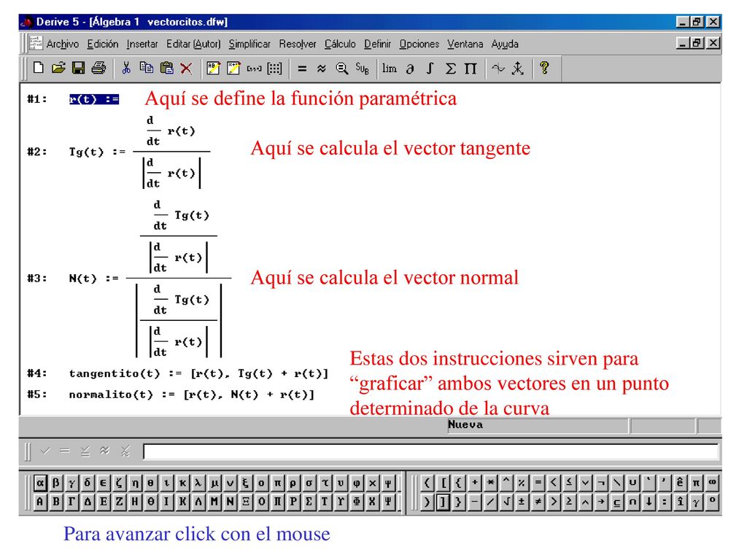
Task: Insert the intersection ∩ symbol
Action: [632, 501]
